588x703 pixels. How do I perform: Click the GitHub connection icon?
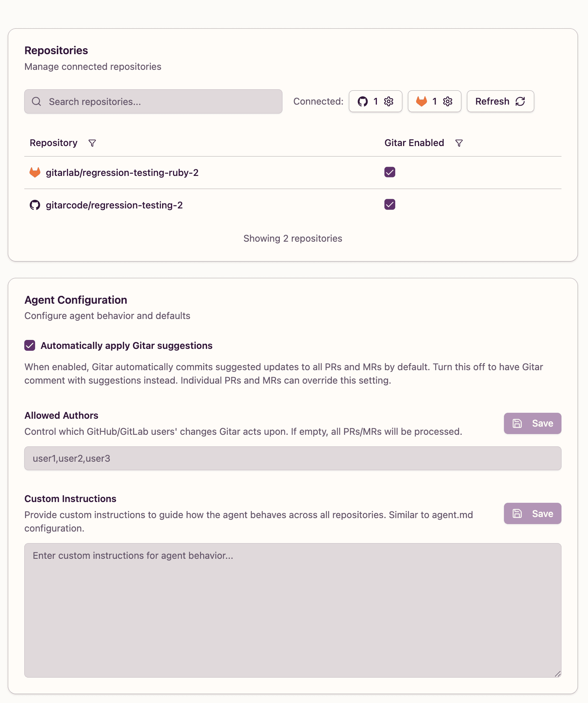(363, 101)
